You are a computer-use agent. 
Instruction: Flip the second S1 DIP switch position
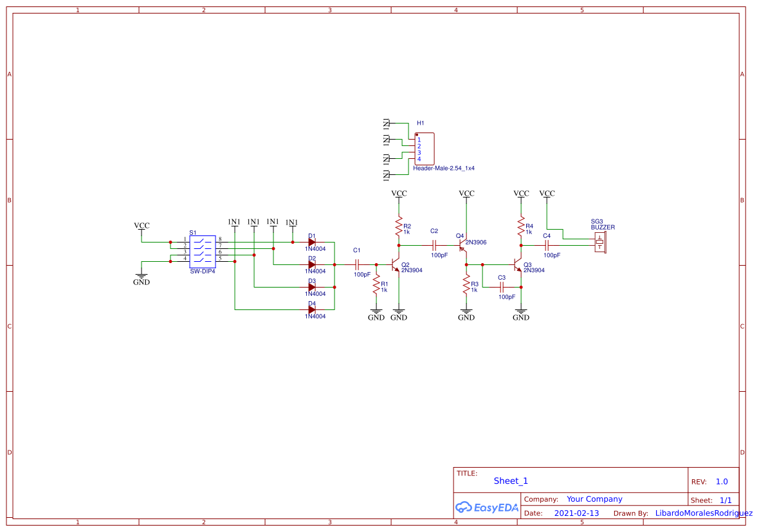(201, 248)
